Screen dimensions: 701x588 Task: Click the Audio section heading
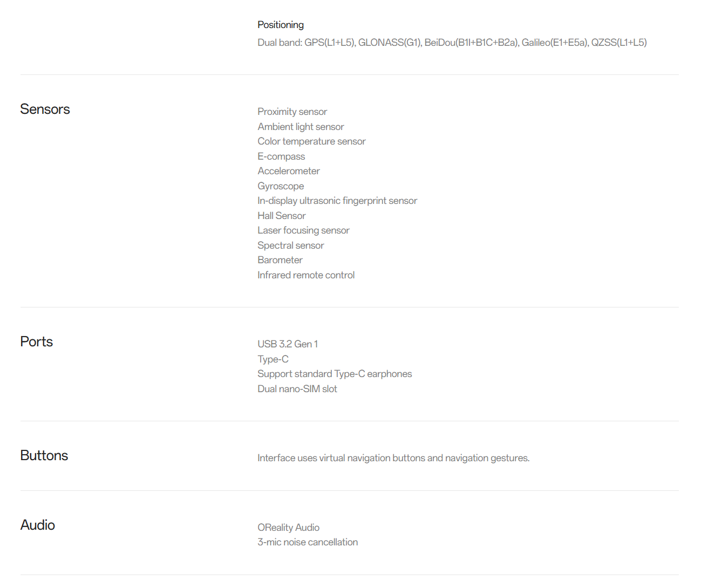coord(37,525)
